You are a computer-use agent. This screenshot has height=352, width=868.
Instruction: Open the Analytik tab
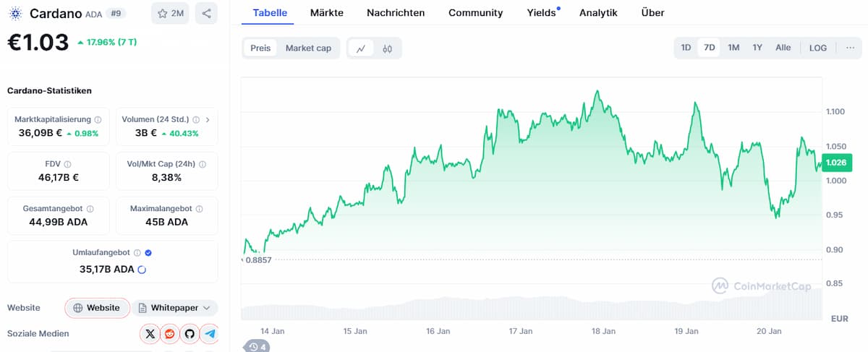(598, 12)
